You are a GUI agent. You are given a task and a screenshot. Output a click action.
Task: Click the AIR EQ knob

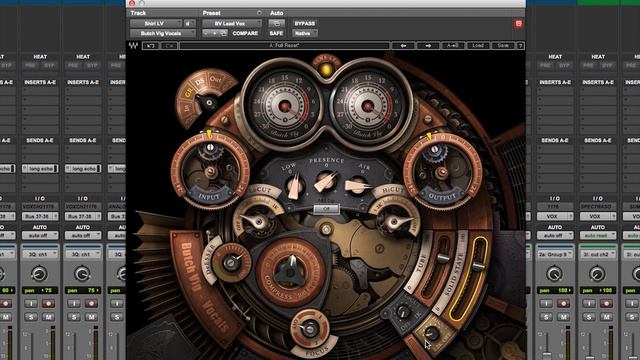click(357, 186)
